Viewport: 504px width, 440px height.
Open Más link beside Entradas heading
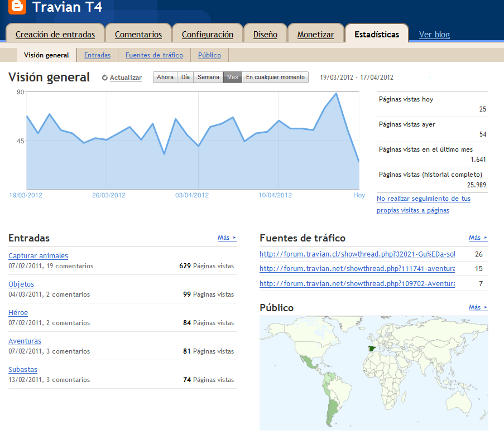tap(227, 238)
